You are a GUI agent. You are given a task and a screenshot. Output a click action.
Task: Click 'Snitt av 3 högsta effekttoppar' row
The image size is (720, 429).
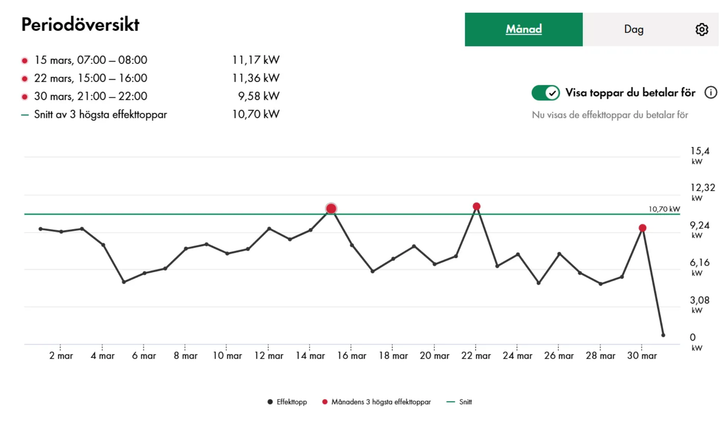pos(98,115)
